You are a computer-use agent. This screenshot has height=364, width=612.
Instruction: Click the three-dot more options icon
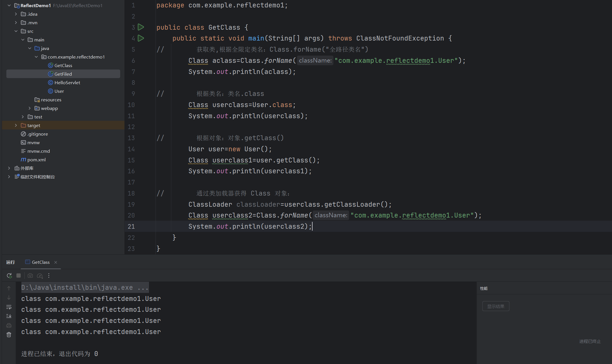(49, 275)
